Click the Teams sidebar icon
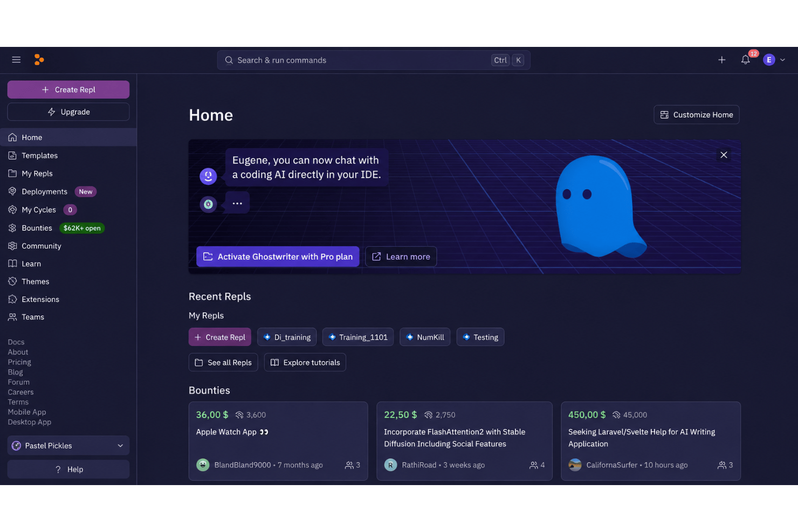The image size is (798, 532). click(x=12, y=317)
